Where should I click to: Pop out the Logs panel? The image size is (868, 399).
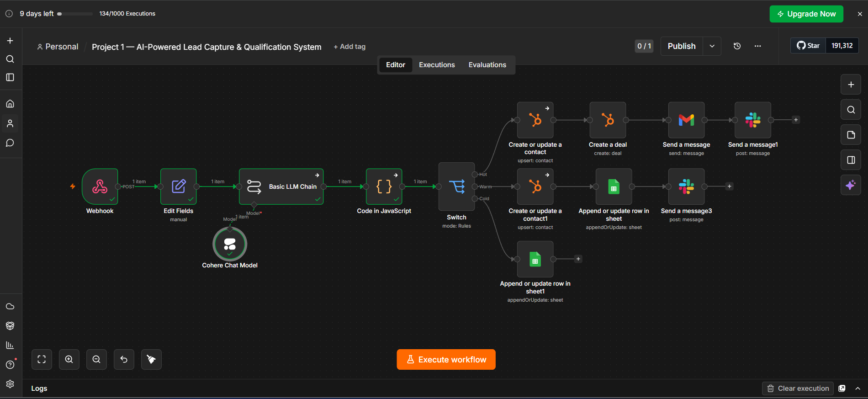coord(842,388)
